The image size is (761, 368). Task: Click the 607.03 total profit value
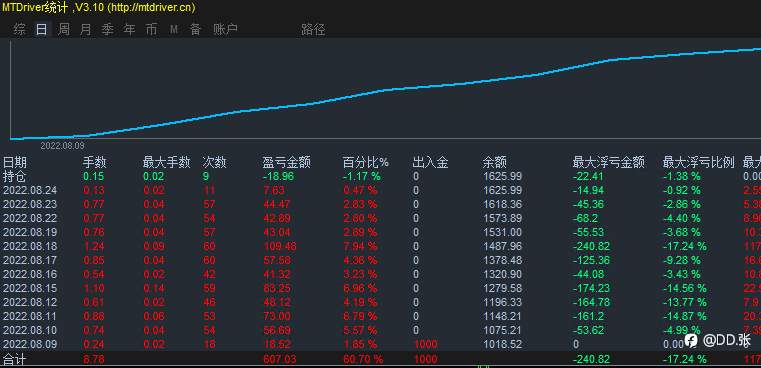coord(279,359)
